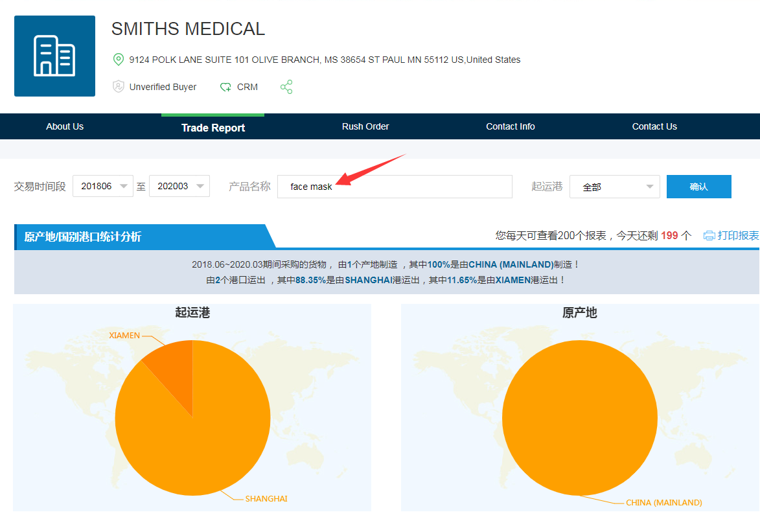
Task: Open the About Us tab
Action: 65,126
